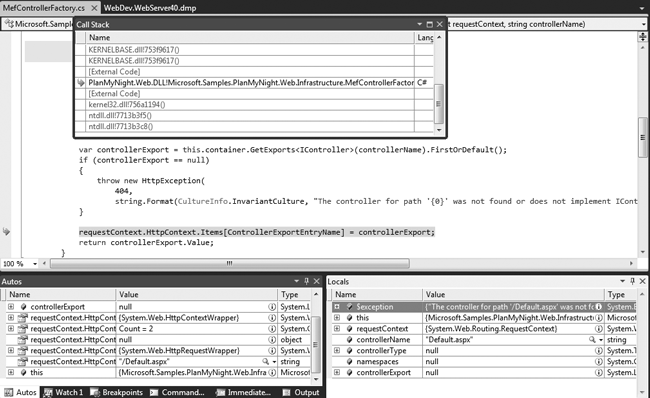This screenshot has width=650, height=398.
Task: Pin the Autos panel
Action: (x=306, y=281)
